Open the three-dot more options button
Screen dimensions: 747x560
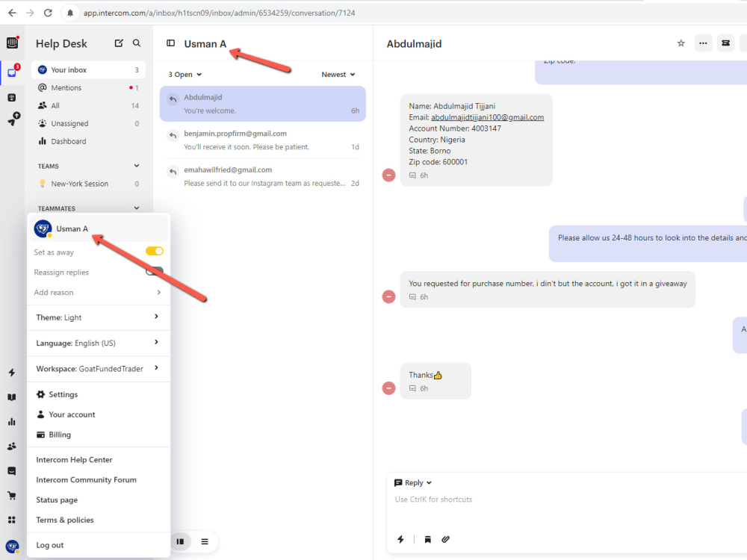703,43
